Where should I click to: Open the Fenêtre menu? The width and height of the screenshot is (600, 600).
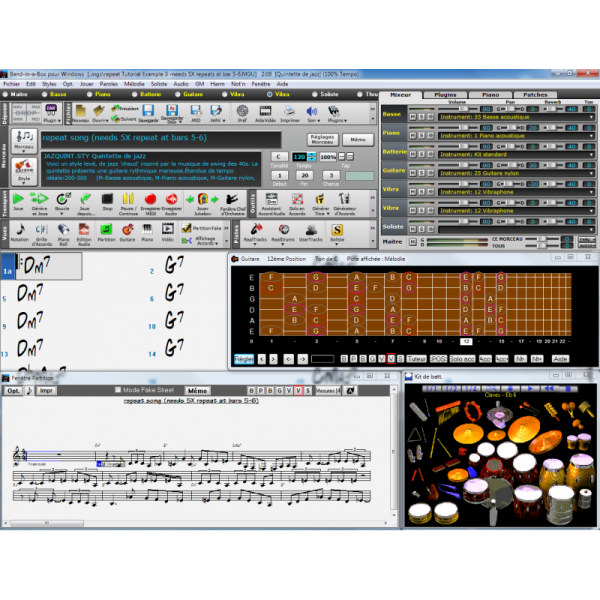point(261,84)
